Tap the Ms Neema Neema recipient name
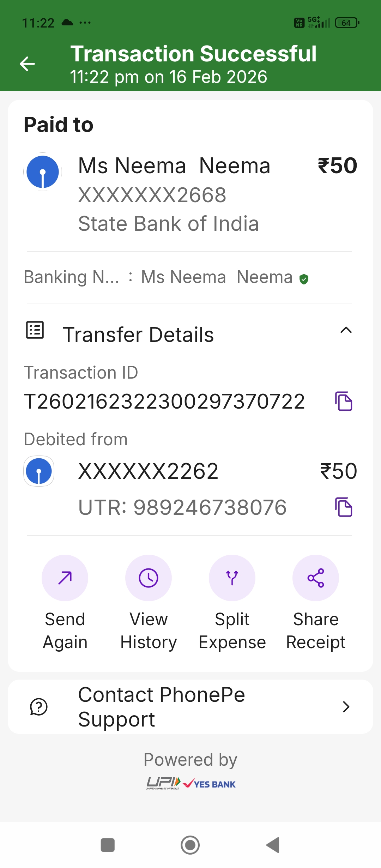 (174, 165)
